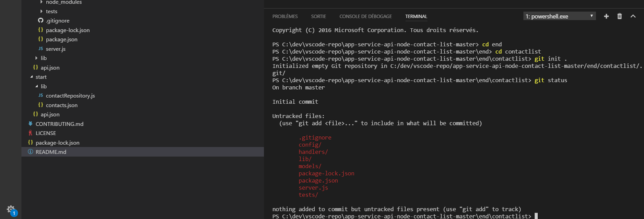The height and width of the screenshot is (219, 644).
Task: Open contactRepository.js in the explorer
Action: click(x=70, y=96)
